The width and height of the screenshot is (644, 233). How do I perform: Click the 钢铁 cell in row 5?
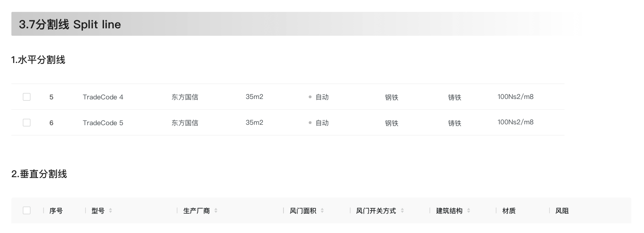(392, 97)
